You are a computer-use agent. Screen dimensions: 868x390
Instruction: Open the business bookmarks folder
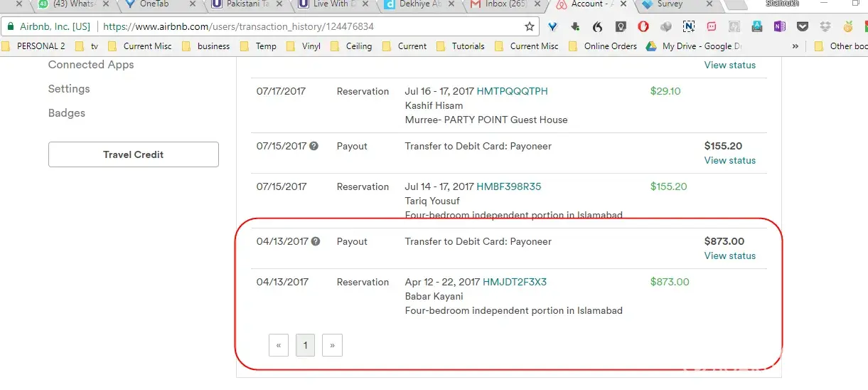pos(205,46)
